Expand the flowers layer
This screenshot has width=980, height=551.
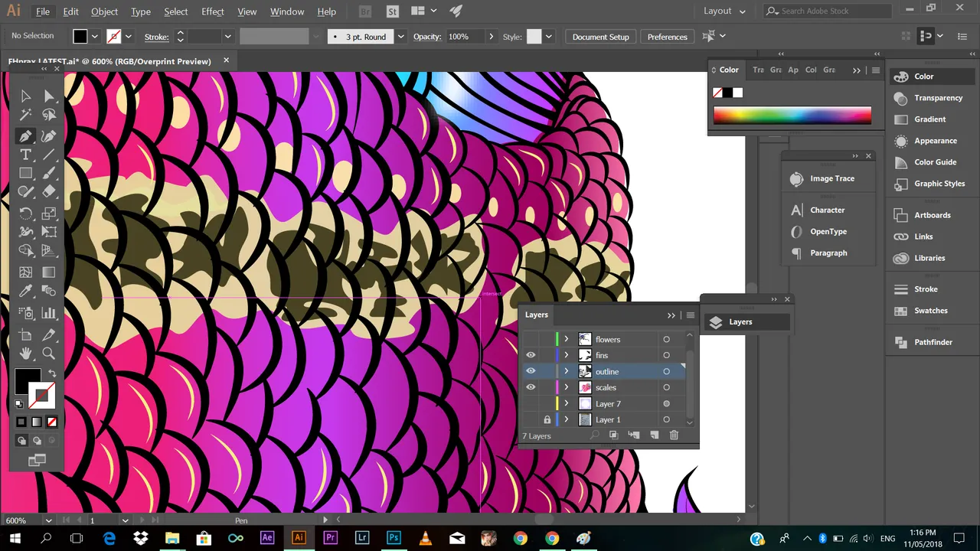point(567,339)
